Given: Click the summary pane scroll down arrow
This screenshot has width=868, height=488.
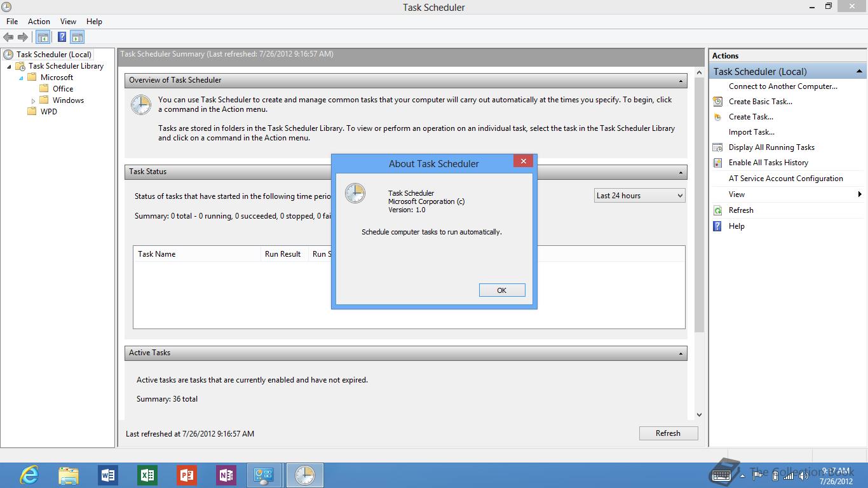Looking at the screenshot, I should point(700,415).
